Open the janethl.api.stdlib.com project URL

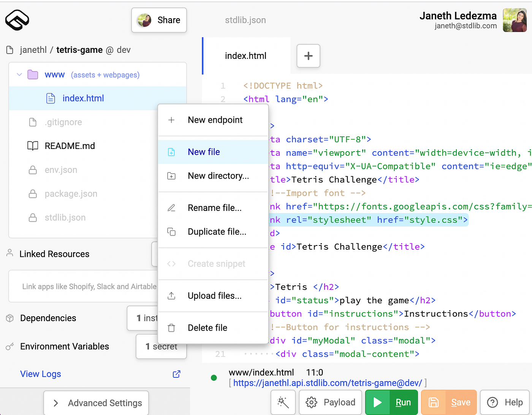pos(328,383)
